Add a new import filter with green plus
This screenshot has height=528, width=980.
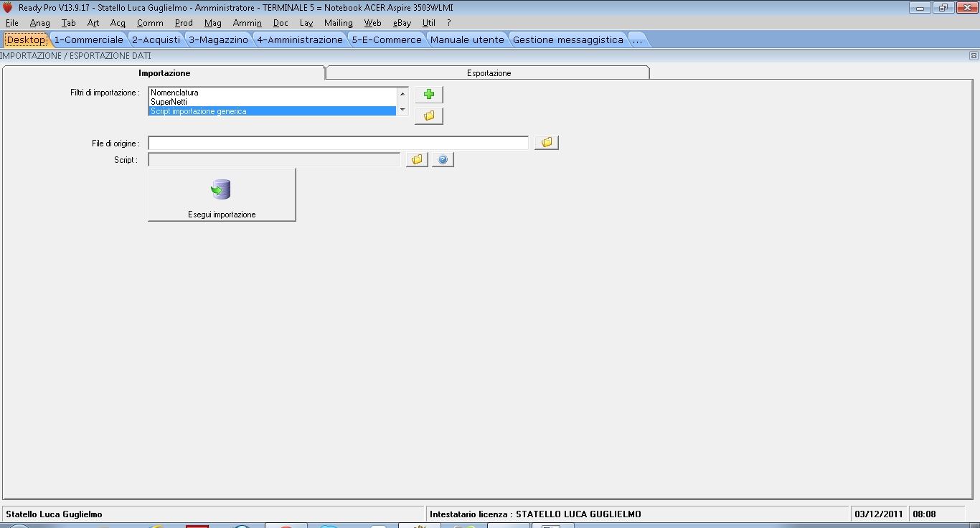click(x=429, y=95)
